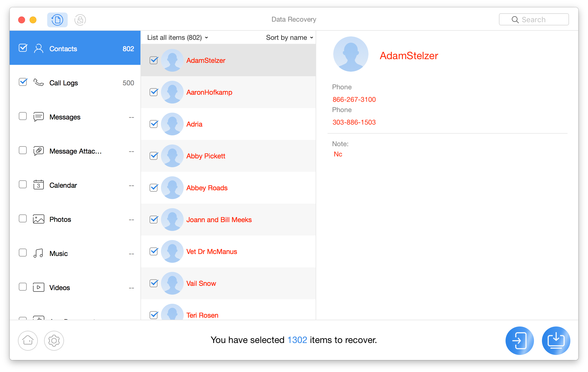Expand the Message Attachments category
Screen dimensions: 588x372
pyautogui.click(x=76, y=151)
